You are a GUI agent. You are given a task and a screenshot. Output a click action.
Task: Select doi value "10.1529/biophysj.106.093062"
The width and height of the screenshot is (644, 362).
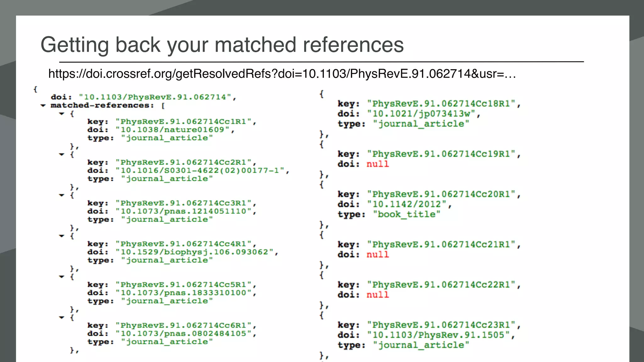(x=195, y=252)
